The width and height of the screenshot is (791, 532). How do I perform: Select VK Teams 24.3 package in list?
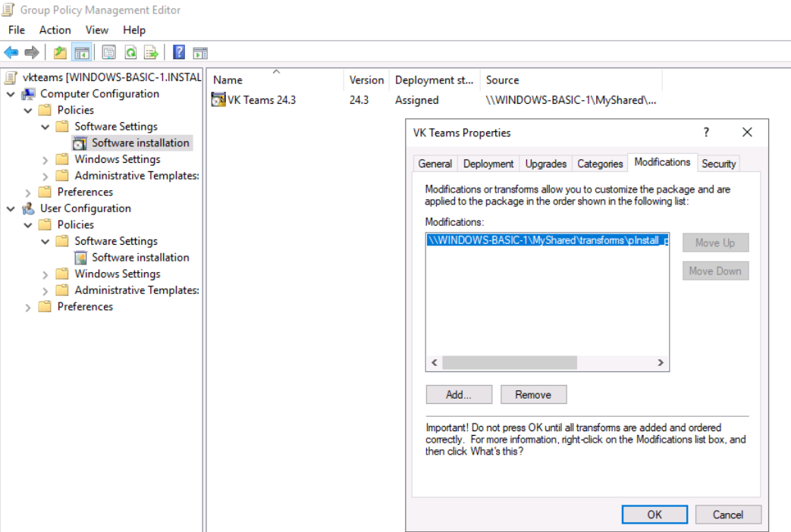pyautogui.click(x=262, y=100)
